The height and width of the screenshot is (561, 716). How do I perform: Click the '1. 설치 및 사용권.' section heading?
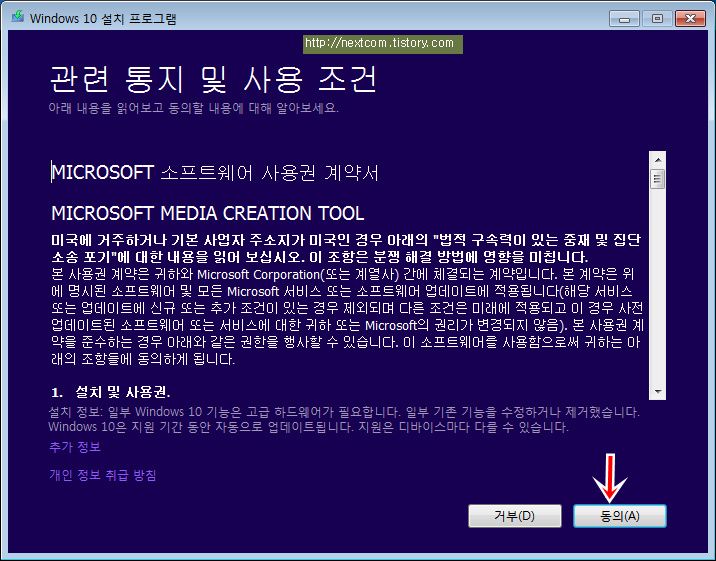click(111, 392)
